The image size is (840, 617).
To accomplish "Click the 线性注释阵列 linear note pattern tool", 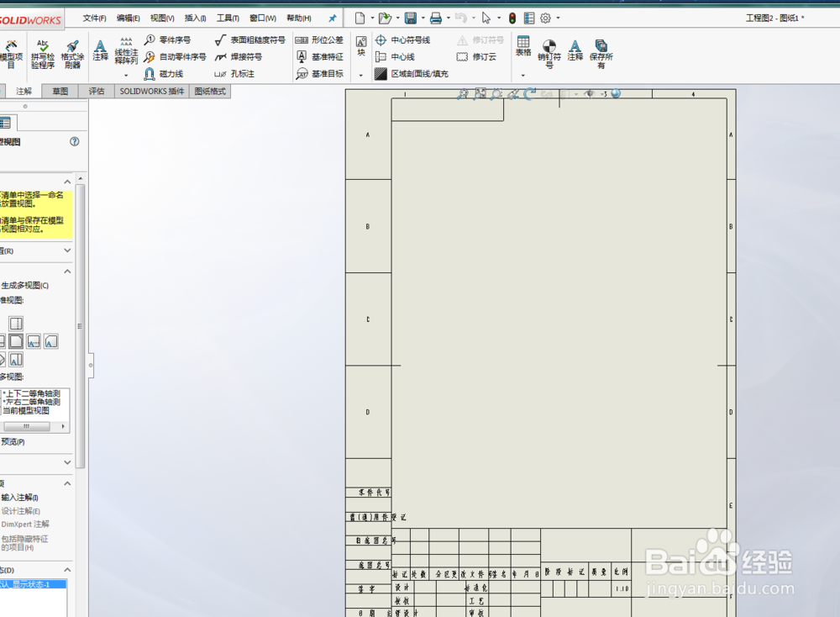I will coord(127,51).
